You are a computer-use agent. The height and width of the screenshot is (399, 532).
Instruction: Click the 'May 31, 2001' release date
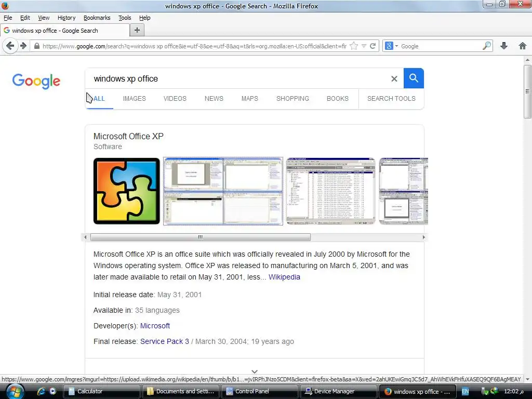click(x=179, y=295)
